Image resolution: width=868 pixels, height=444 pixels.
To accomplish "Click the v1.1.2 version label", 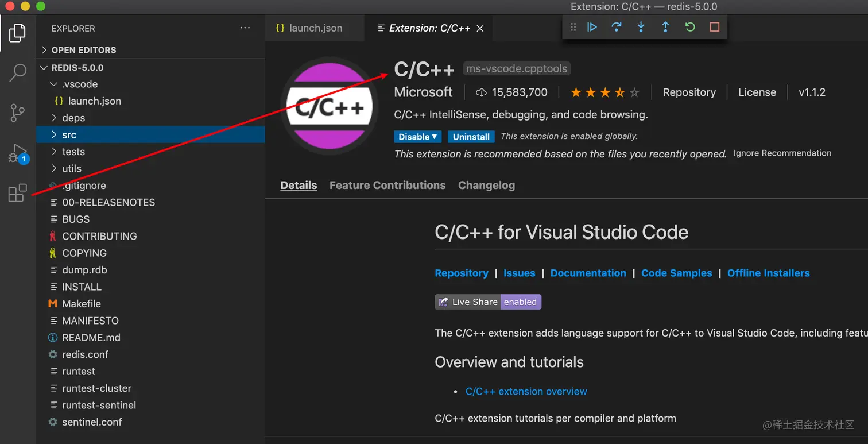I will [x=812, y=92].
